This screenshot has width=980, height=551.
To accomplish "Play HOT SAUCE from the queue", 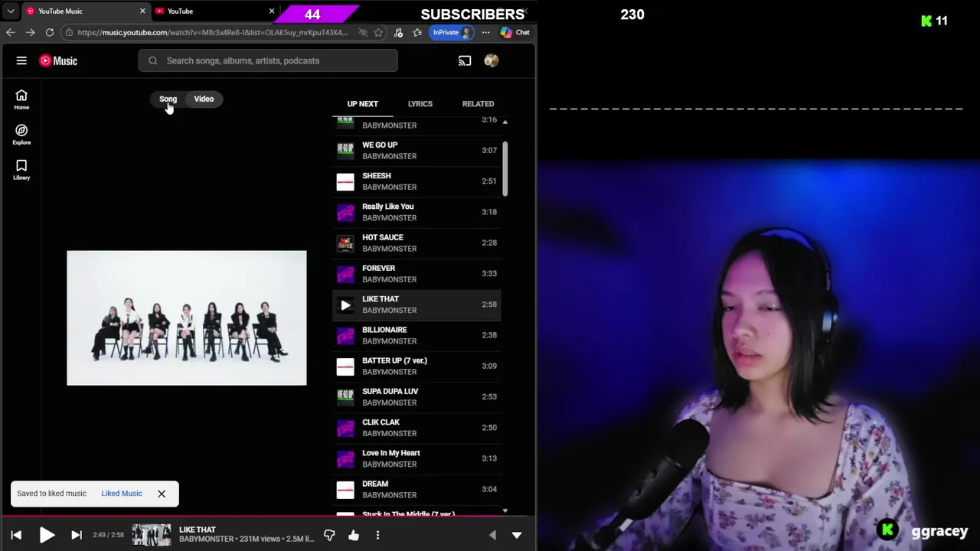I will coord(417,243).
